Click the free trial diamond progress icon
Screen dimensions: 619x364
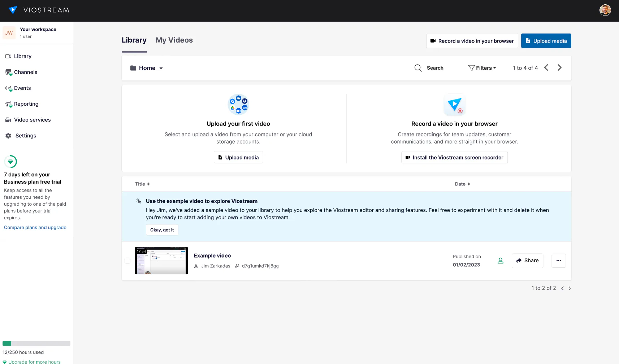(x=10, y=162)
